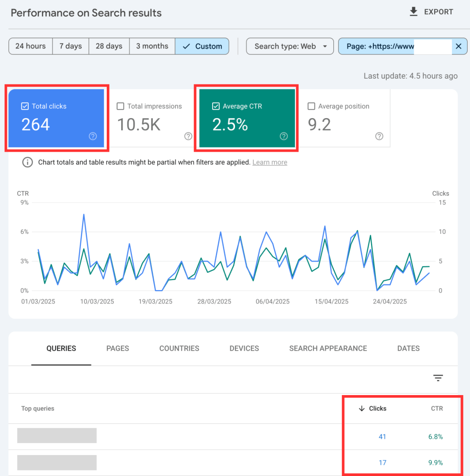Open the Search type: Web dropdown
Viewport: 470px width, 476px height.
tap(290, 46)
